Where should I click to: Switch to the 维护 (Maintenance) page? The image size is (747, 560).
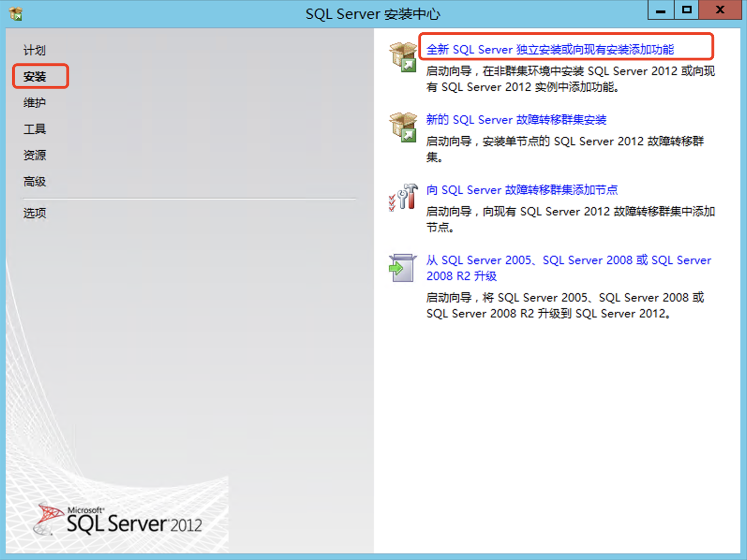pos(35,103)
